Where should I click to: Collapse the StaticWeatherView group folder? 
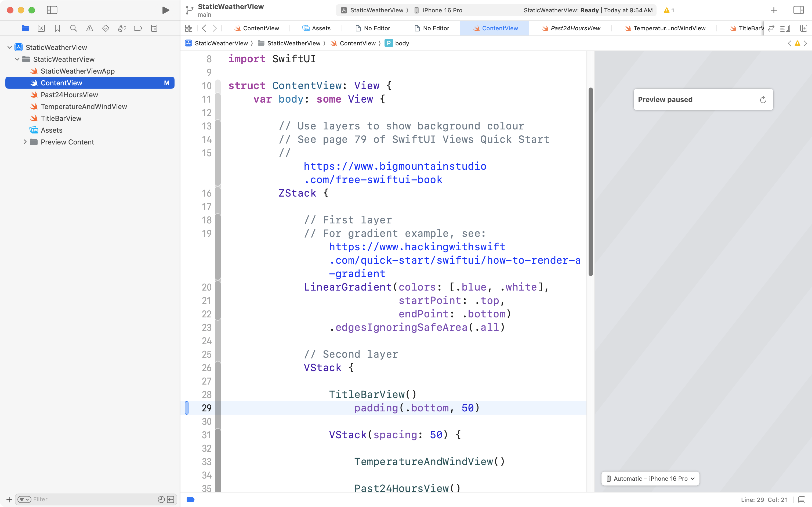click(17, 59)
